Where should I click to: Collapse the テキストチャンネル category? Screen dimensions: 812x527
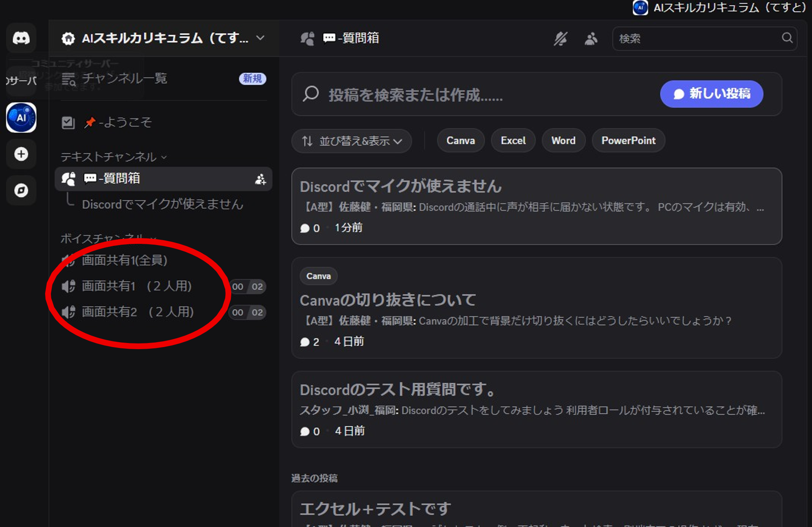[x=114, y=157]
